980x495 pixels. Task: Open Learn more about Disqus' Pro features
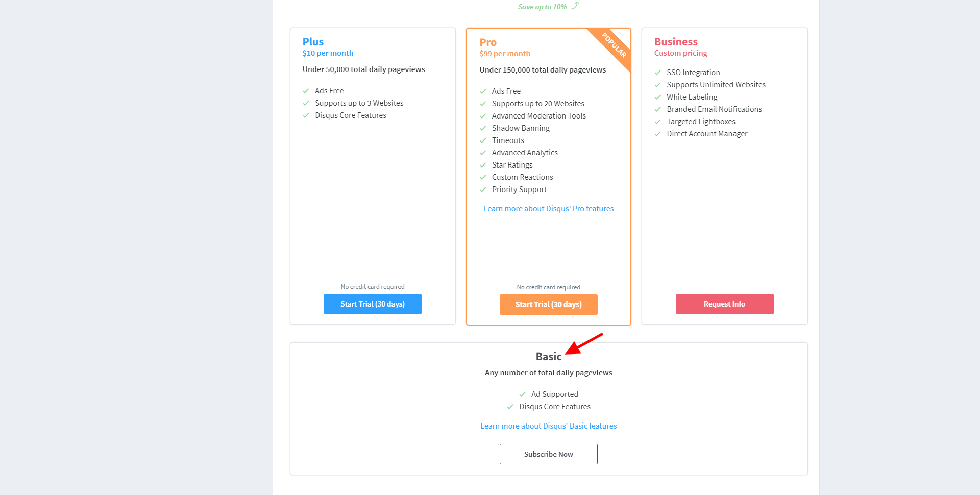pyautogui.click(x=549, y=209)
